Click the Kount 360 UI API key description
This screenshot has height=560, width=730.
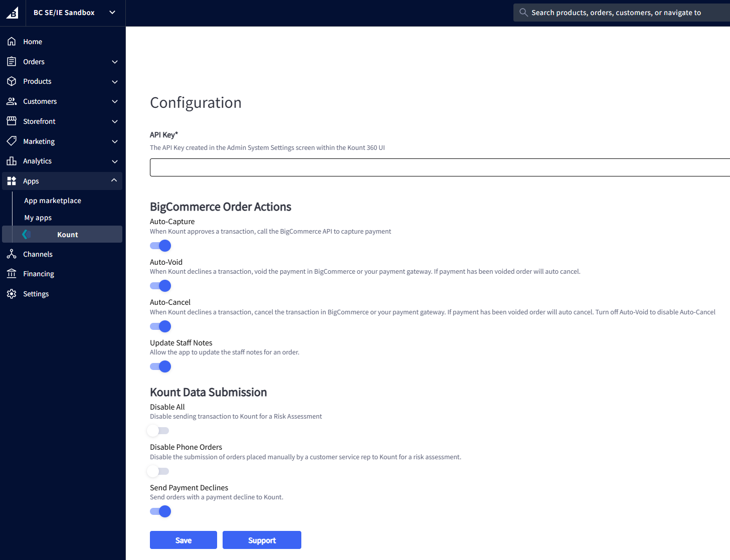(267, 148)
